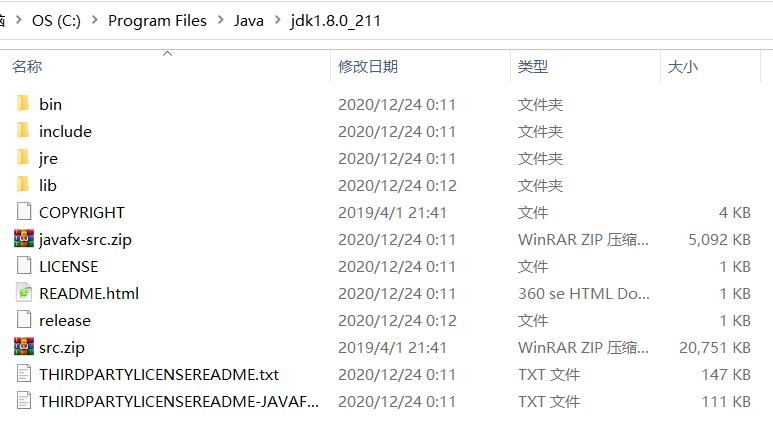Click the lib folder icon
The image size is (773, 435).
[x=23, y=184]
